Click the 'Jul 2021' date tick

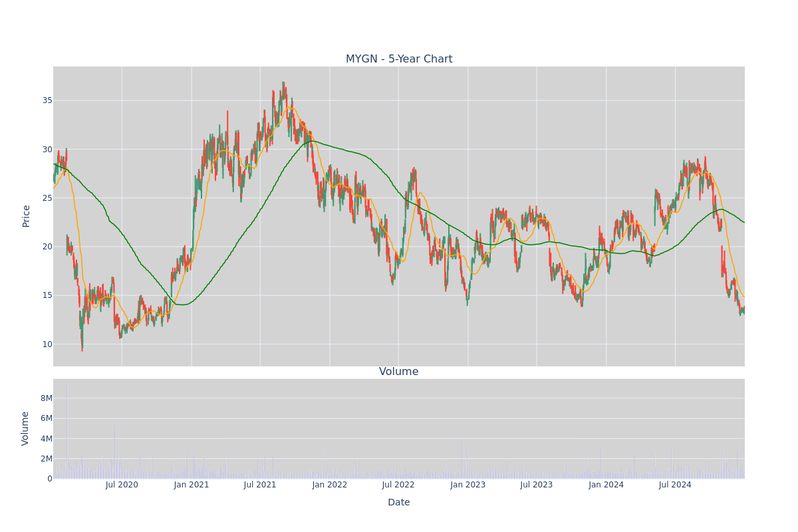click(x=260, y=485)
